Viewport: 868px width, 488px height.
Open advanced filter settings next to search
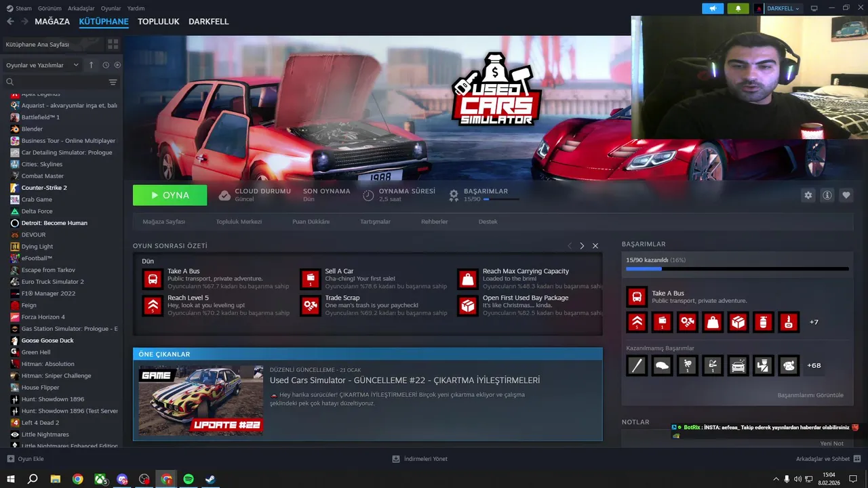[x=113, y=82]
